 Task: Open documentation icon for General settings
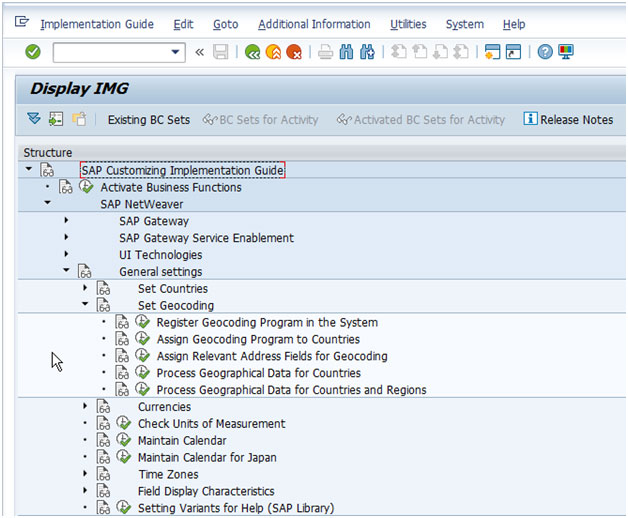pos(85,272)
